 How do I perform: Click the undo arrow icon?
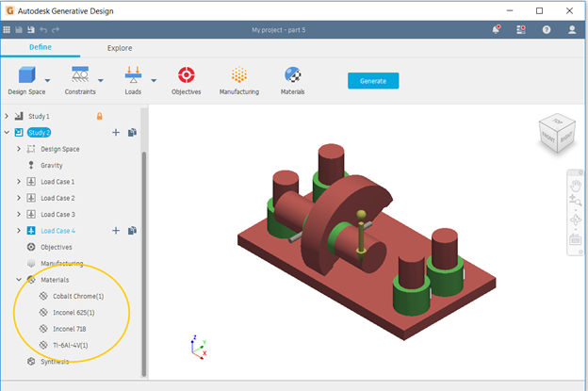43,29
